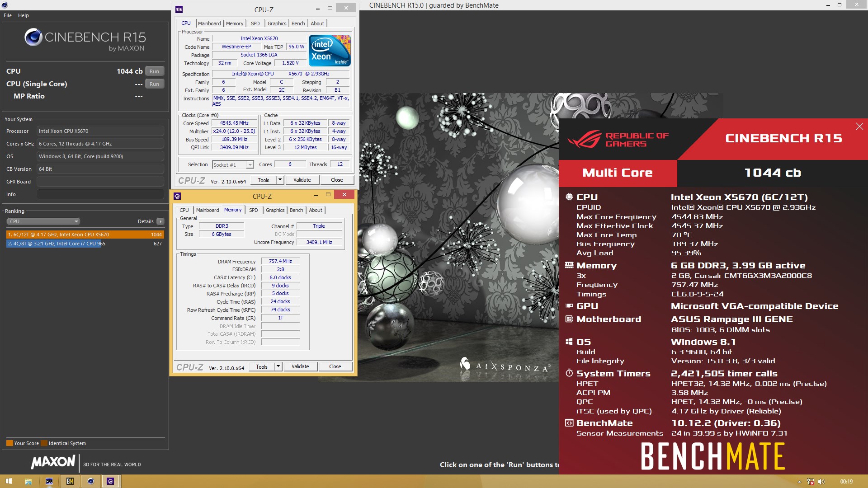Click the Details arrow button in Ranking
The height and width of the screenshot is (488, 868).
click(160, 221)
